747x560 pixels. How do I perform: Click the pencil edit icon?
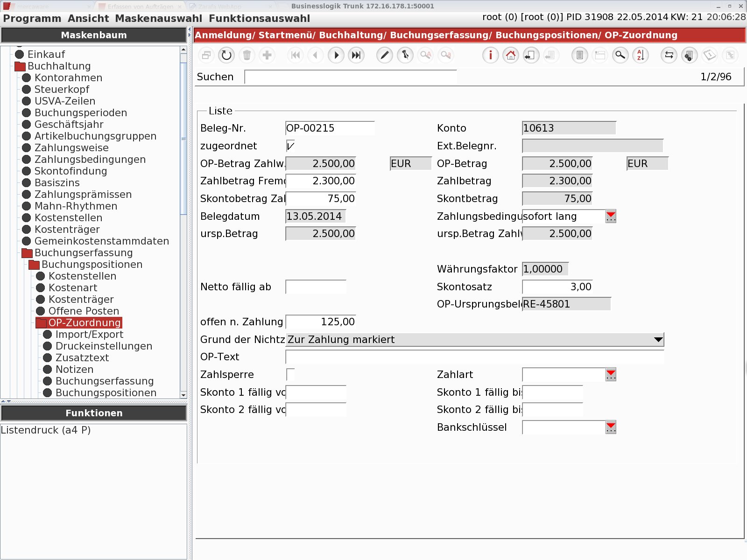[x=385, y=55]
